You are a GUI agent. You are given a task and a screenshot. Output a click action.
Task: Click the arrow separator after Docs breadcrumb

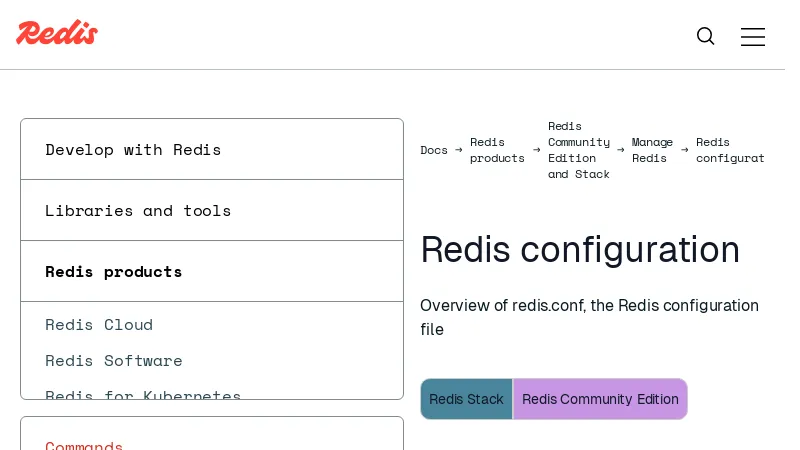(x=459, y=150)
